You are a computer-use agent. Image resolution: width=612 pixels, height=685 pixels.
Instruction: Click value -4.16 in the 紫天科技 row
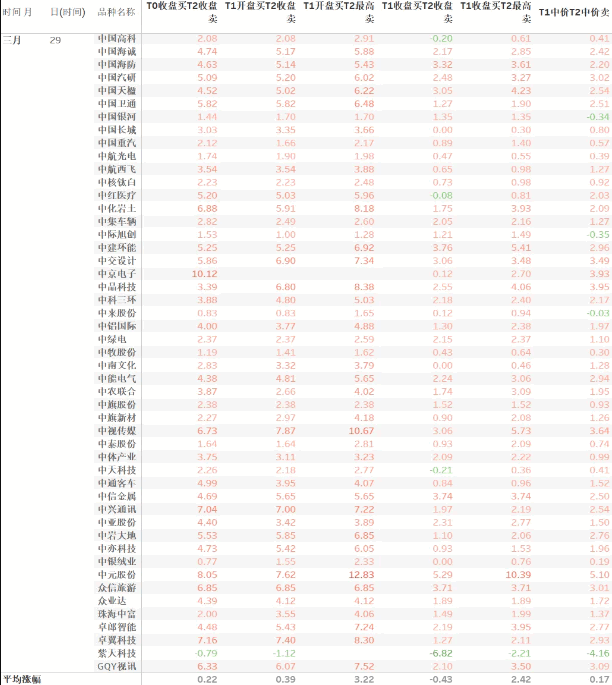click(x=598, y=654)
